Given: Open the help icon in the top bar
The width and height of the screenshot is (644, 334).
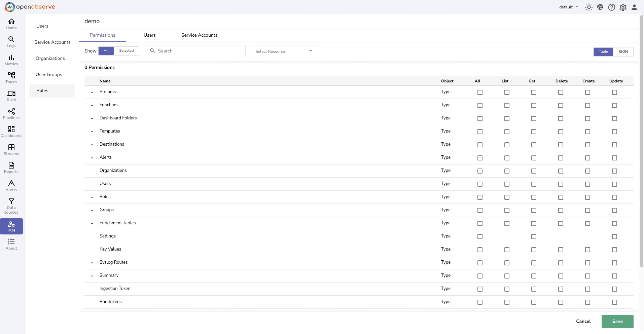Looking at the screenshot, I should (x=611, y=7).
